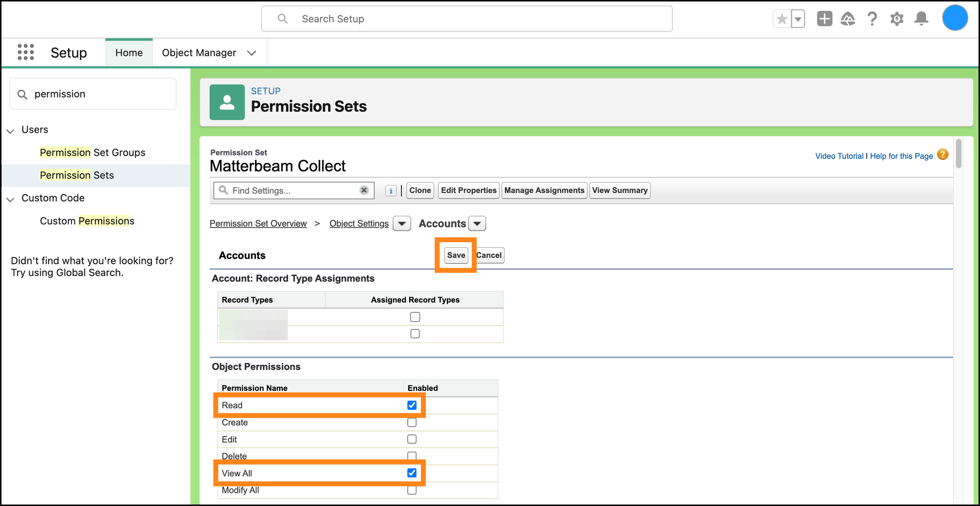Enable the Edit permission checkbox
The image size is (980, 506).
[412, 439]
